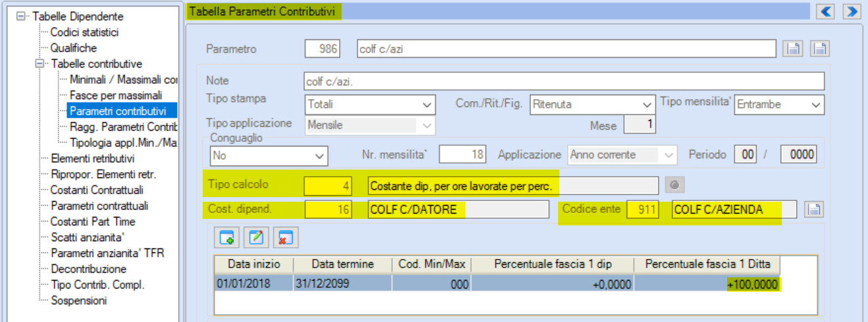Open Tipo Contrib. Compl. in the tree
Screen dimensions: 868x322
pos(97,285)
